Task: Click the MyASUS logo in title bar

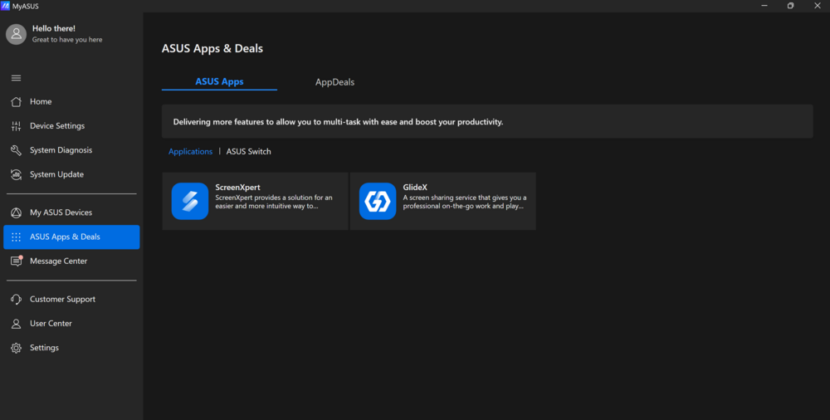Action: [x=5, y=6]
